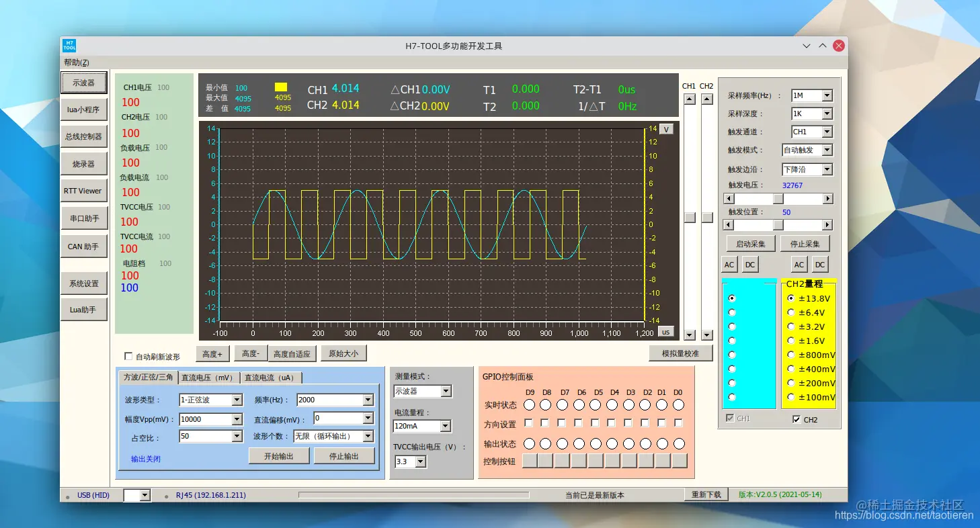Image resolution: width=980 pixels, height=528 pixels.
Task: Click the V unit button on waveform chart
Action: click(666, 130)
